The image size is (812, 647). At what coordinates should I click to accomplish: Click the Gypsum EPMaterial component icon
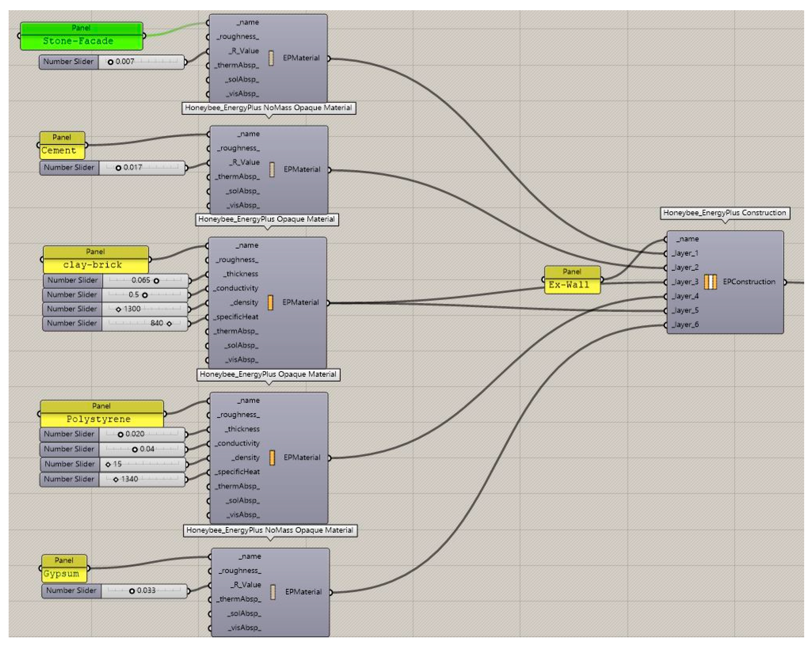pos(273,592)
